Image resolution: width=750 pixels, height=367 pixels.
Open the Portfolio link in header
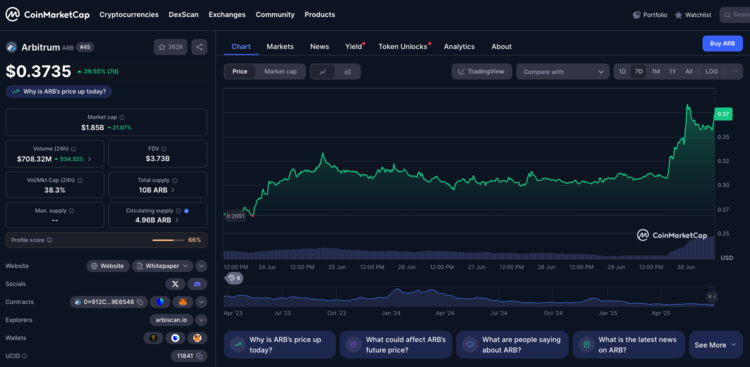point(650,15)
